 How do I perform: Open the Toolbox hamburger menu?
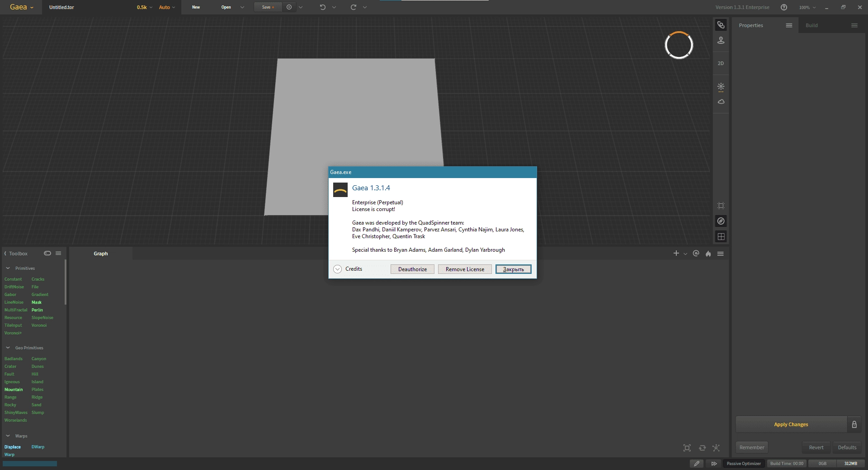pyautogui.click(x=58, y=253)
